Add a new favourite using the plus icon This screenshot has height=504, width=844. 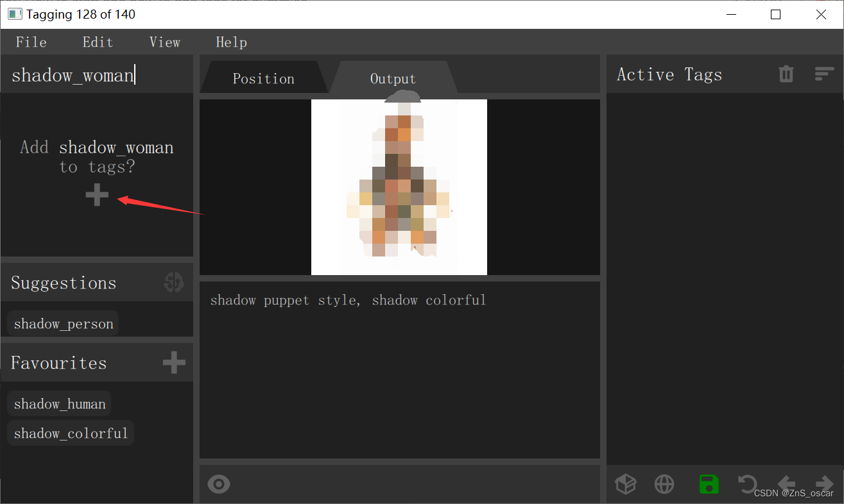(173, 362)
